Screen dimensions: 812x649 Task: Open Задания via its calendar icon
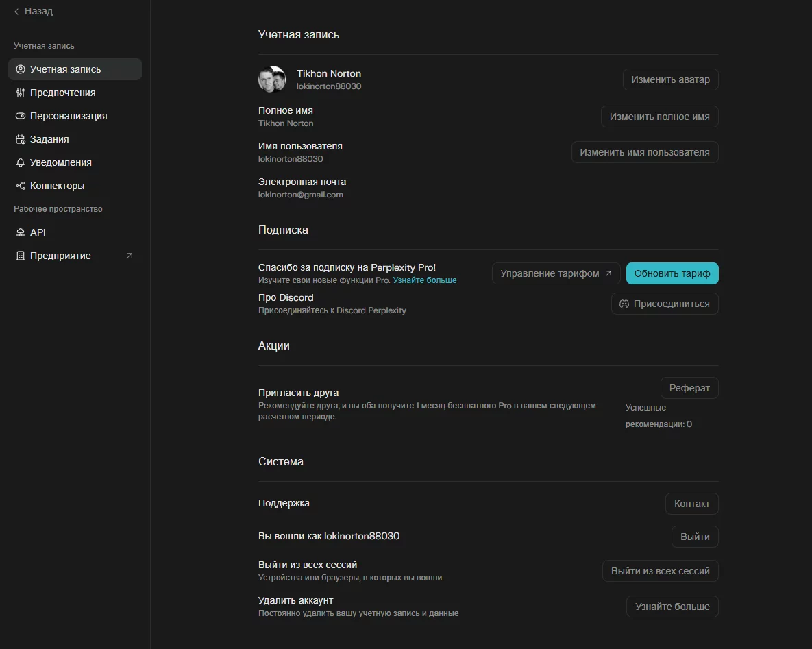21,139
